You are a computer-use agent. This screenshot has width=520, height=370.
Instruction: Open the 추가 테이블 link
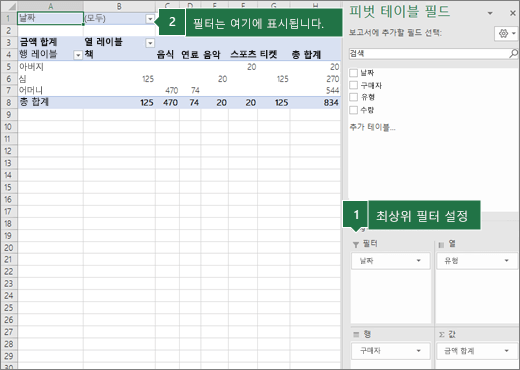coord(372,127)
